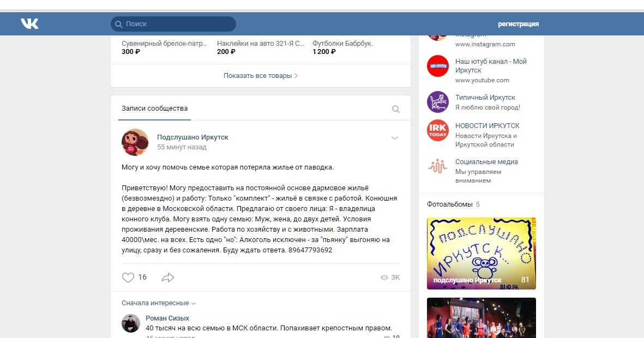Click the Роман Сизых commenter avatar

[x=131, y=324]
